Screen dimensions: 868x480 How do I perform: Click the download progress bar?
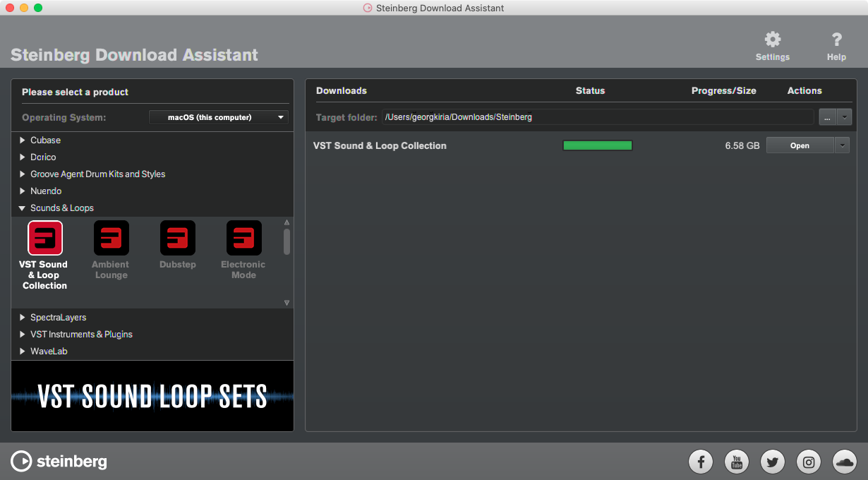pyautogui.click(x=598, y=145)
